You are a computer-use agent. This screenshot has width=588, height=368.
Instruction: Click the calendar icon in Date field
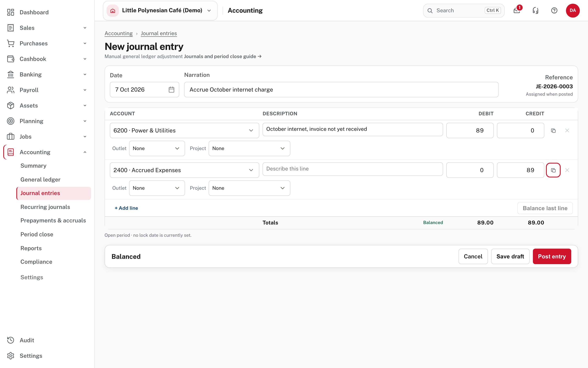pyautogui.click(x=171, y=90)
